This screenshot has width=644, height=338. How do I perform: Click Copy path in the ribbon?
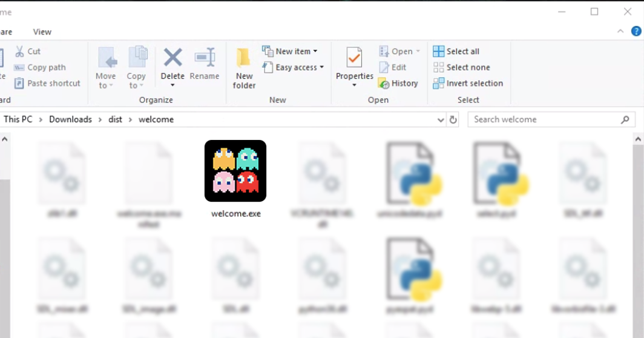click(x=40, y=67)
